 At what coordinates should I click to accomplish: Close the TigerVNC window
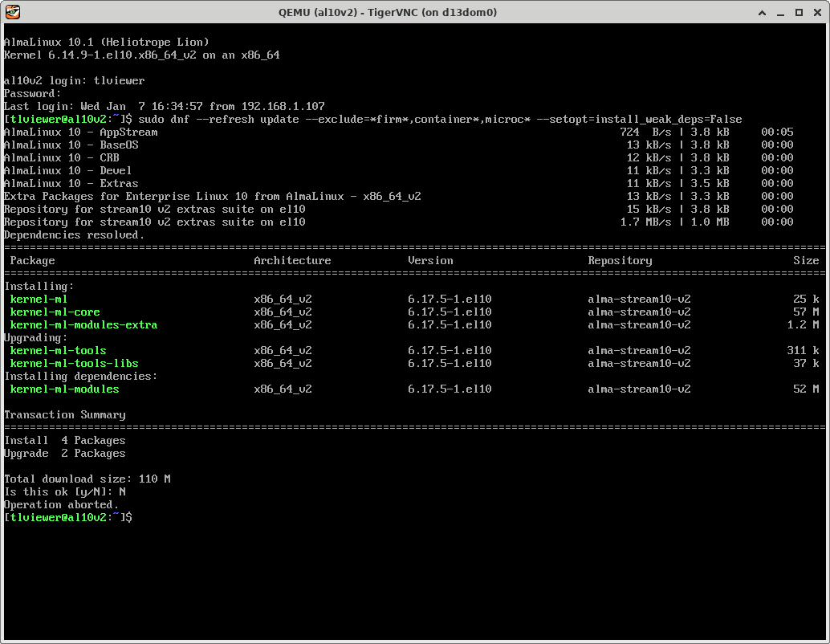816,12
